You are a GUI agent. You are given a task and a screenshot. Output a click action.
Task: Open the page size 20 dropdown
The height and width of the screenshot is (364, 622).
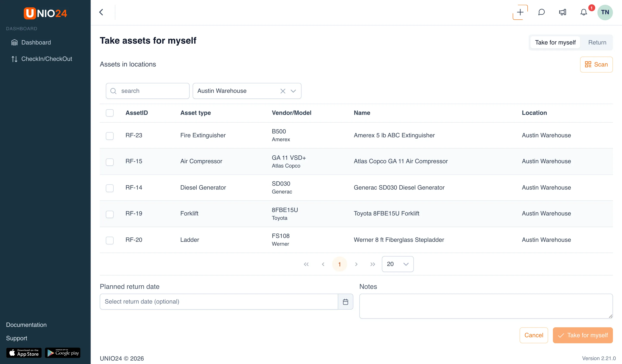pos(398,264)
